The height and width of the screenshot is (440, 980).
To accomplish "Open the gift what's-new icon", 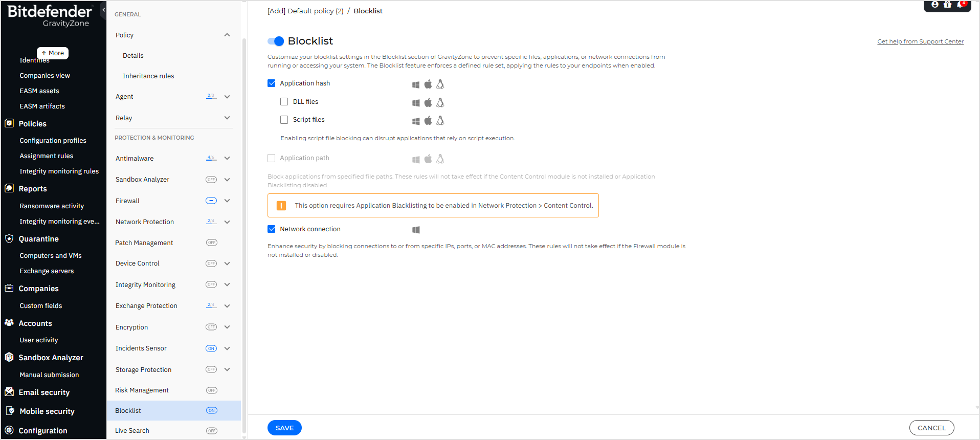I will click(947, 5).
